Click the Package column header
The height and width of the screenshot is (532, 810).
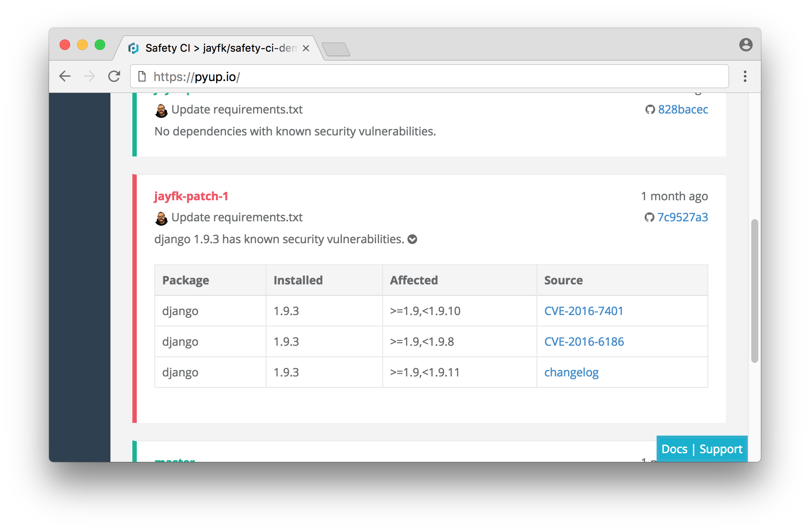click(210, 280)
